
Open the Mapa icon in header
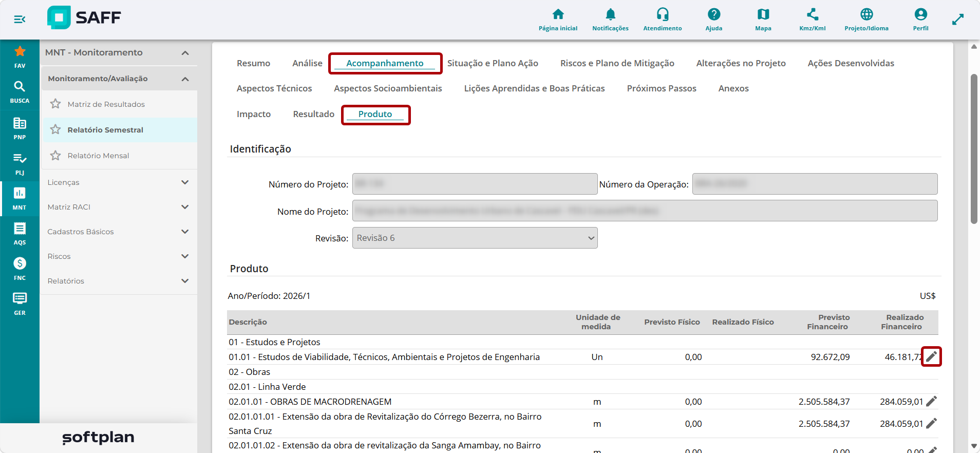(763, 14)
